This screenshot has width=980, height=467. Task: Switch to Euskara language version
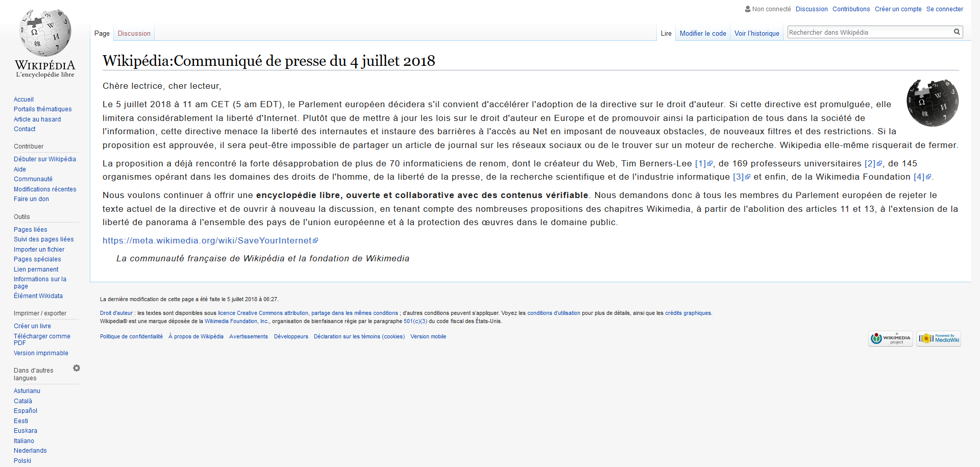(26, 431)
